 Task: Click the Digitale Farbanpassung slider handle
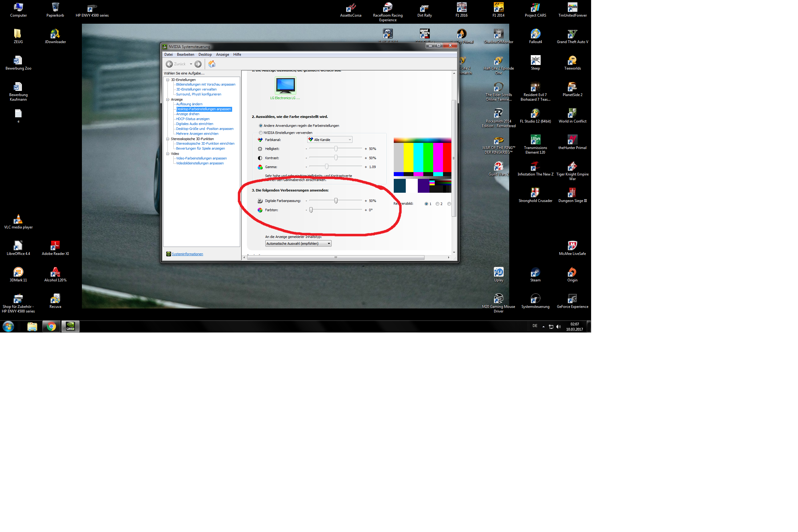click(x=336, y=200)
